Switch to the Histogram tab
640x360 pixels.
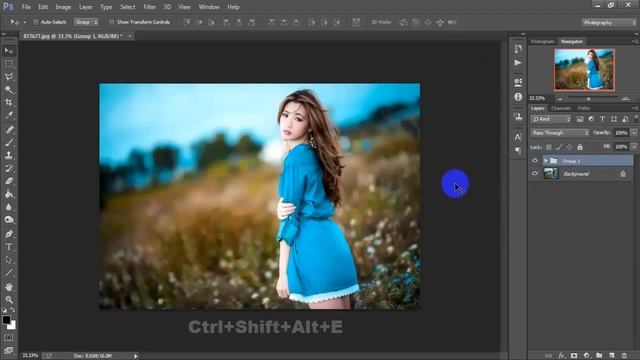coord(543,42)
